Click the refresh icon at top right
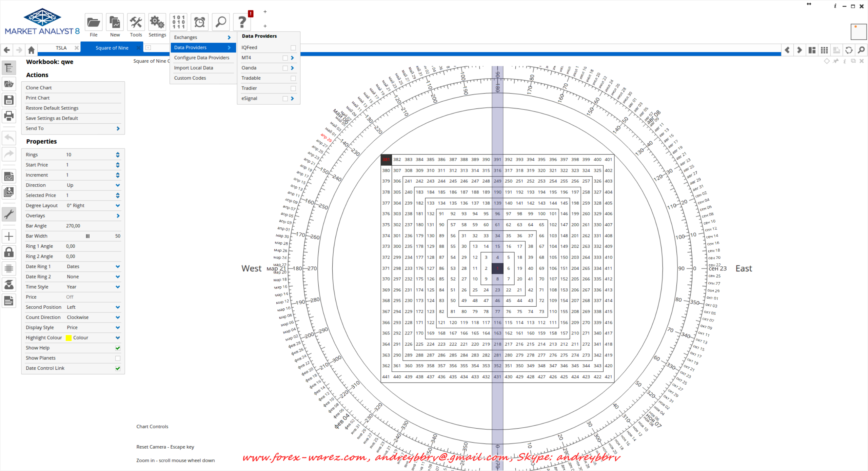868x471 pixels. [x=849, y=50]
